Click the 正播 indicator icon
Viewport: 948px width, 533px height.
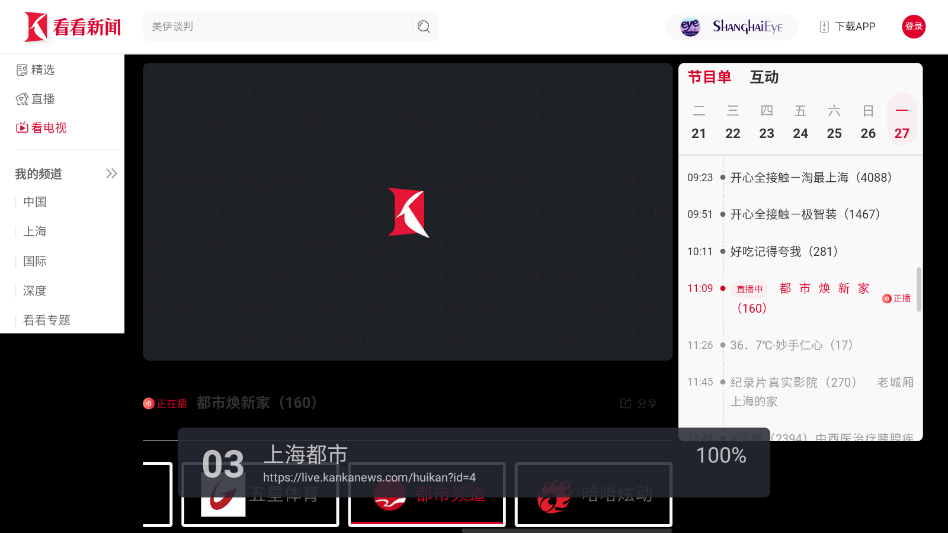coord(887,299)
